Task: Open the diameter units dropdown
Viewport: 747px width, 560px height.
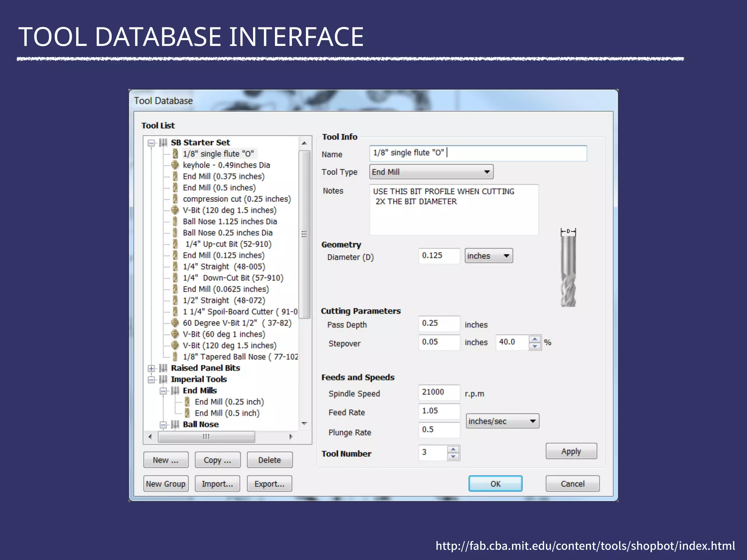Action: (x=489, y=256)
